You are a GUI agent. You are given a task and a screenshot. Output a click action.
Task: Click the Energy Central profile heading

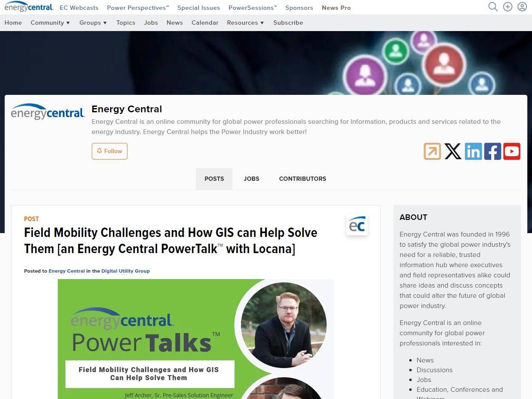[x=127, y=109]
